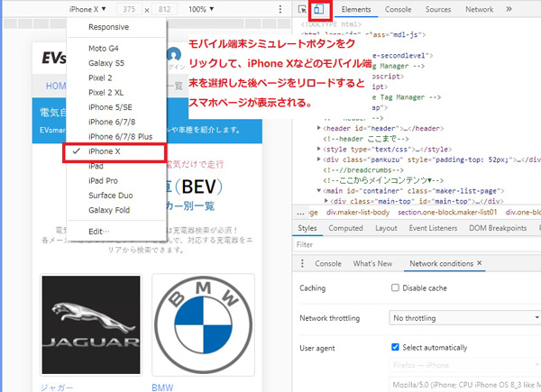Switch to the Elements tab
The width and height of the screenshot is (541, 392).
pos(356,9)
